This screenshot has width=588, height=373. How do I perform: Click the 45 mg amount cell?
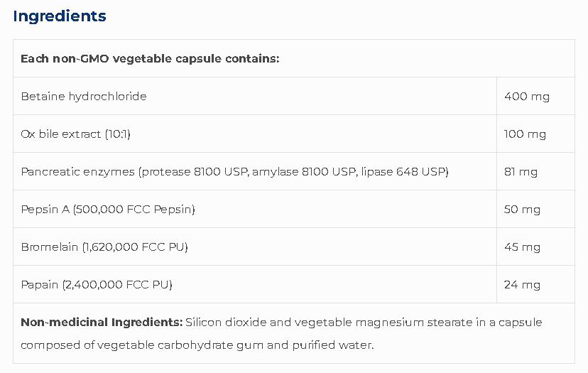pos(522,247)
